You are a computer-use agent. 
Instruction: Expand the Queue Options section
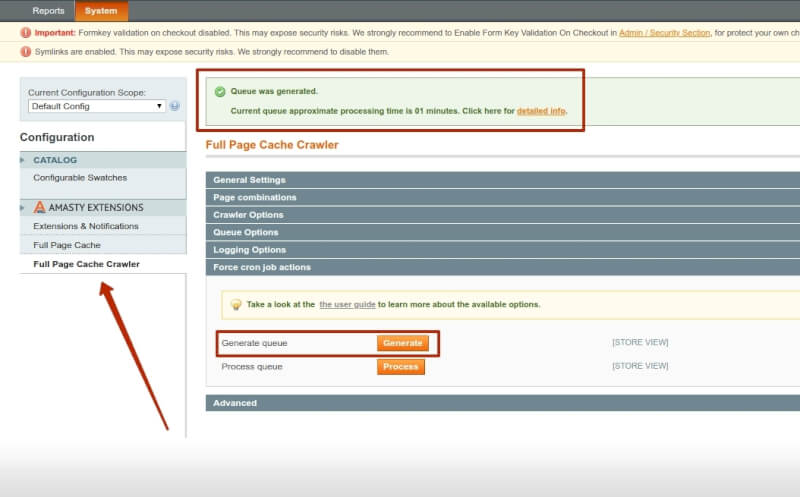[245, 232]
